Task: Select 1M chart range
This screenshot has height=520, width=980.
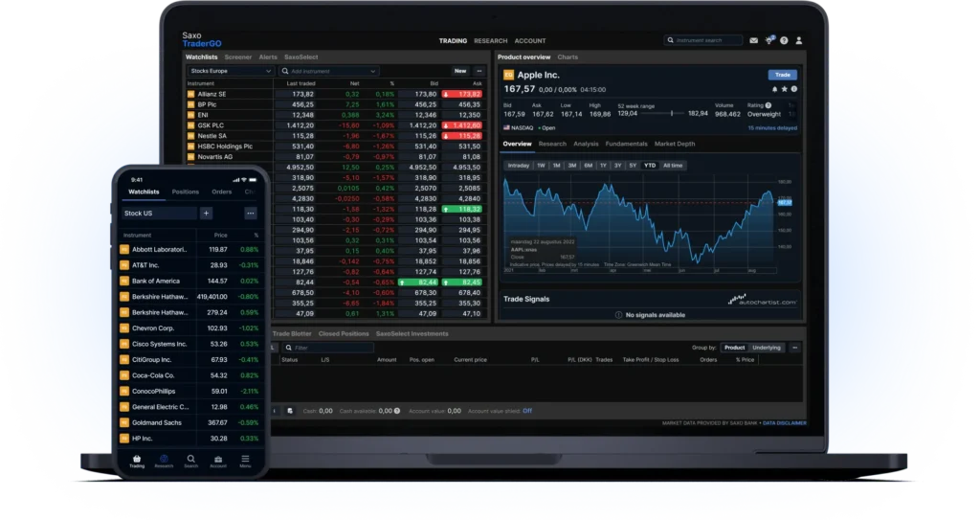Action: point(556,166)
